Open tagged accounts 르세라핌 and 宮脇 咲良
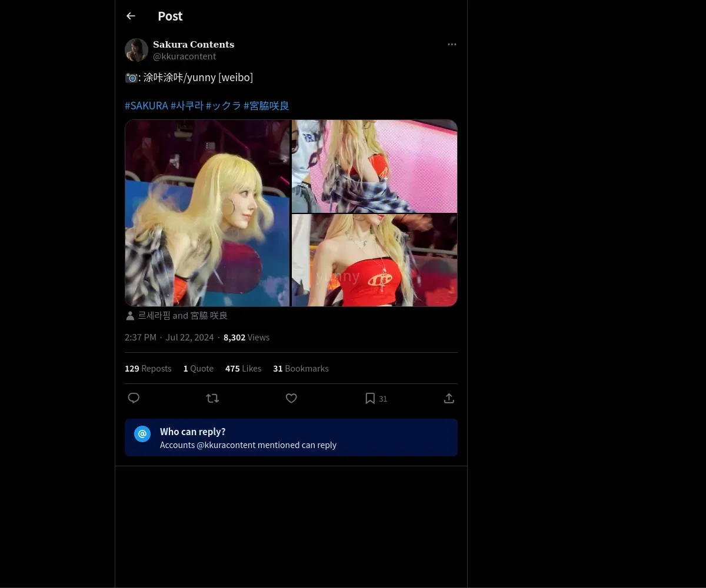The height and width of the screenshot is (588, 706). [183, 316]
